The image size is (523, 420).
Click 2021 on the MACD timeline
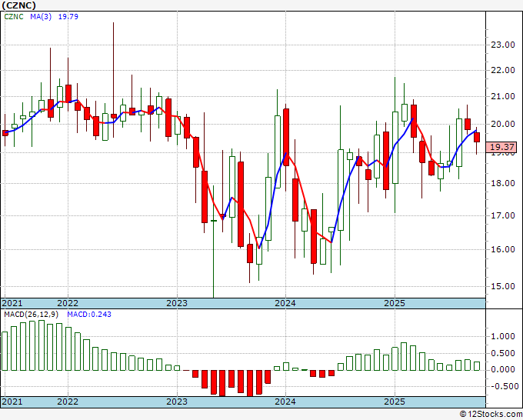12,402
